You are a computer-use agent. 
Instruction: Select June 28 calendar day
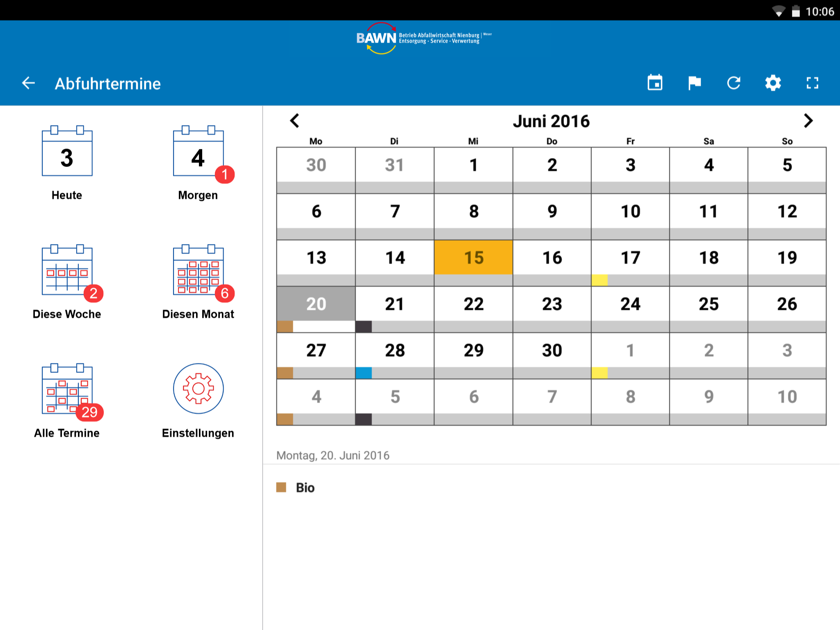[395, 351]
